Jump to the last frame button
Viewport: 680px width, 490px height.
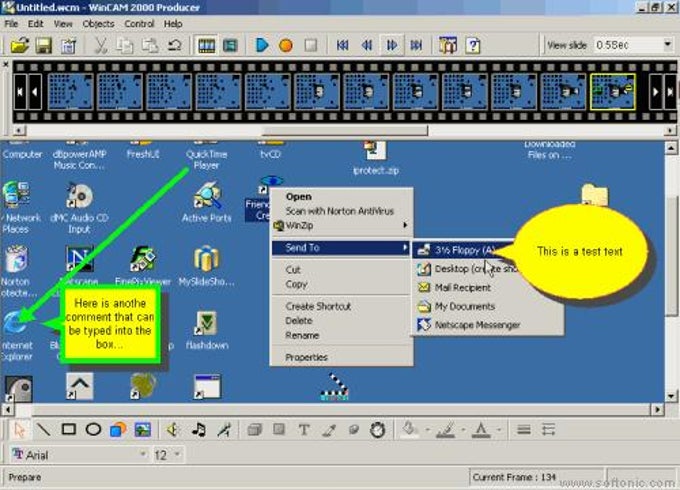(x=416, y=45)
